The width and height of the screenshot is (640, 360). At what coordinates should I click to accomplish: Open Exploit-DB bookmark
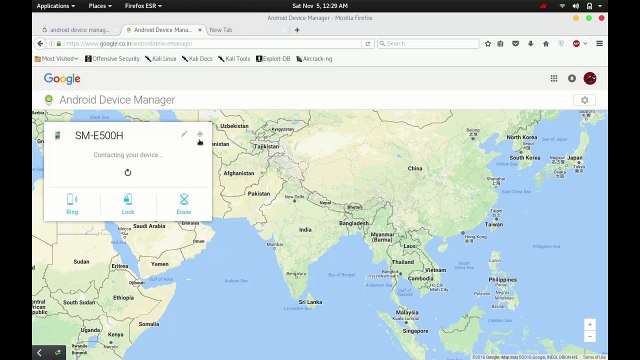click(273, 59)
